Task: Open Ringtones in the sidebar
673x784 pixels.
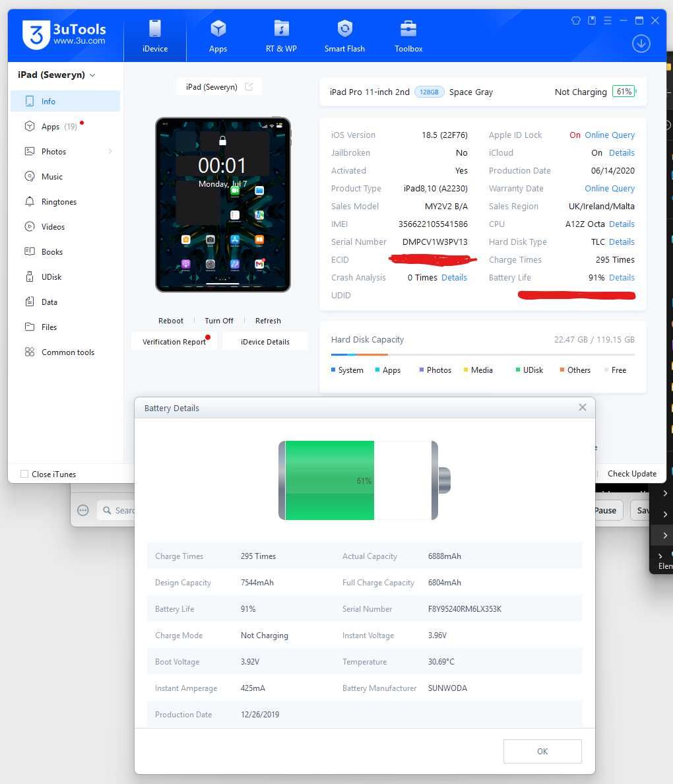Action: (65, 201)
